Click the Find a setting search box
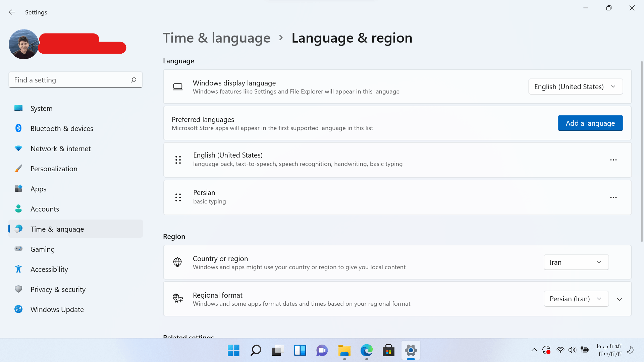This screenshot has height=362, width=644. [75, 80]
